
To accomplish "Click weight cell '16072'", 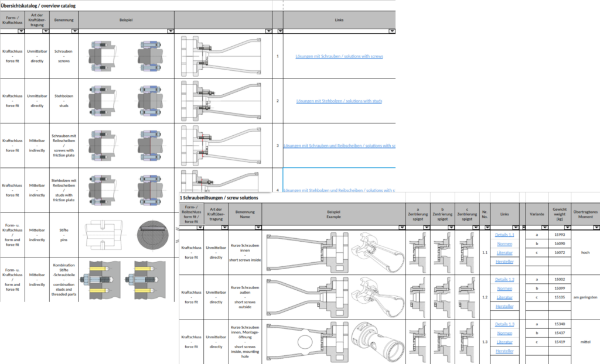I will [x=560, y=253].
